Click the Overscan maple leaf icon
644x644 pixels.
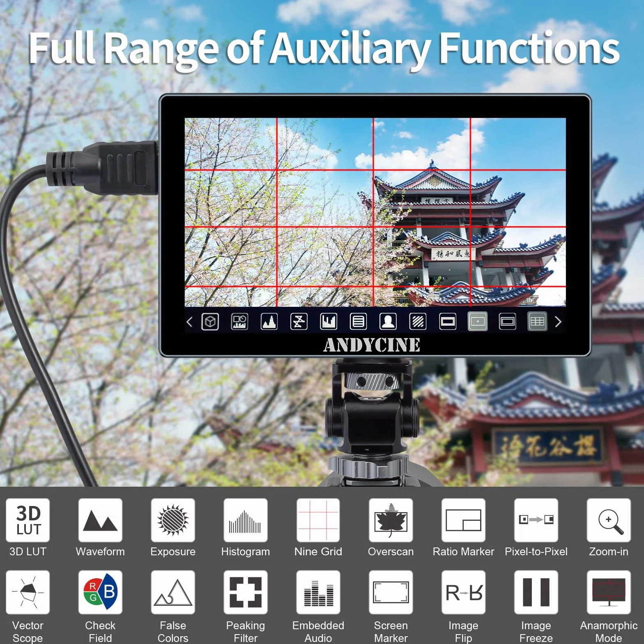391,520
